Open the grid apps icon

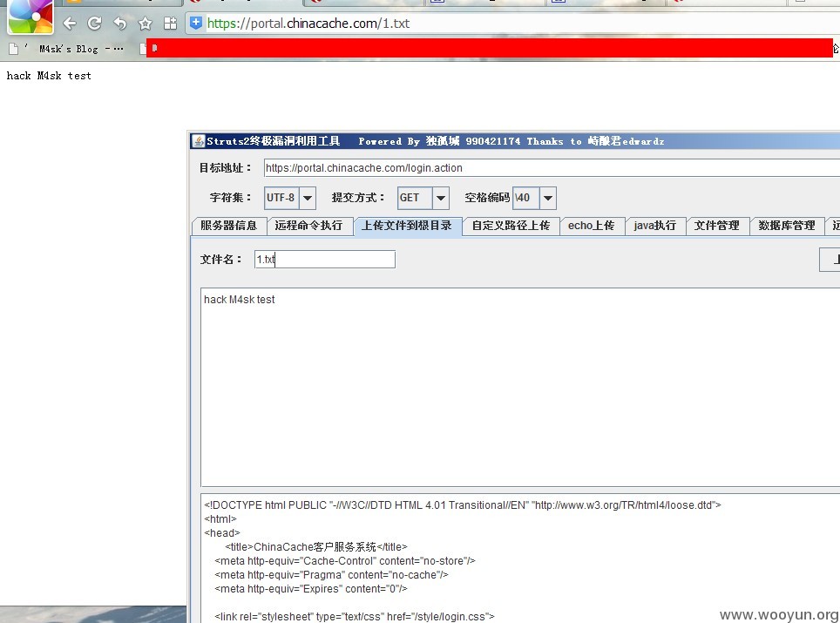171,24
